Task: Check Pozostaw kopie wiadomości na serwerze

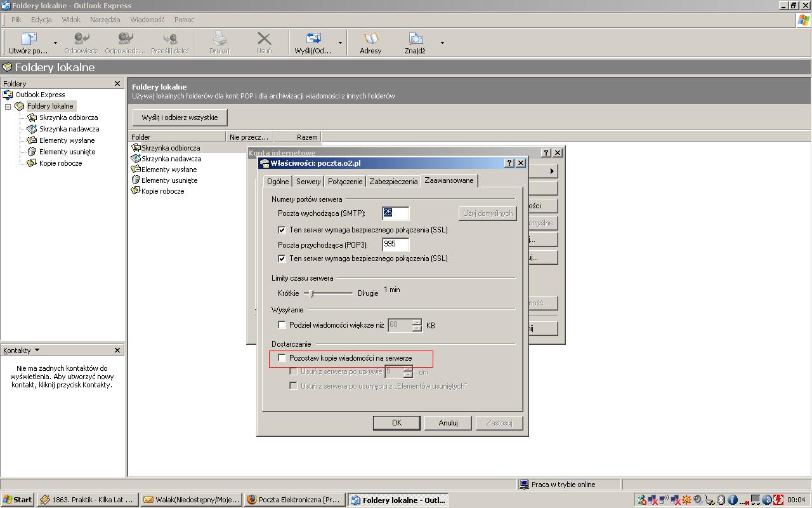Action: [x=282, y=358]
